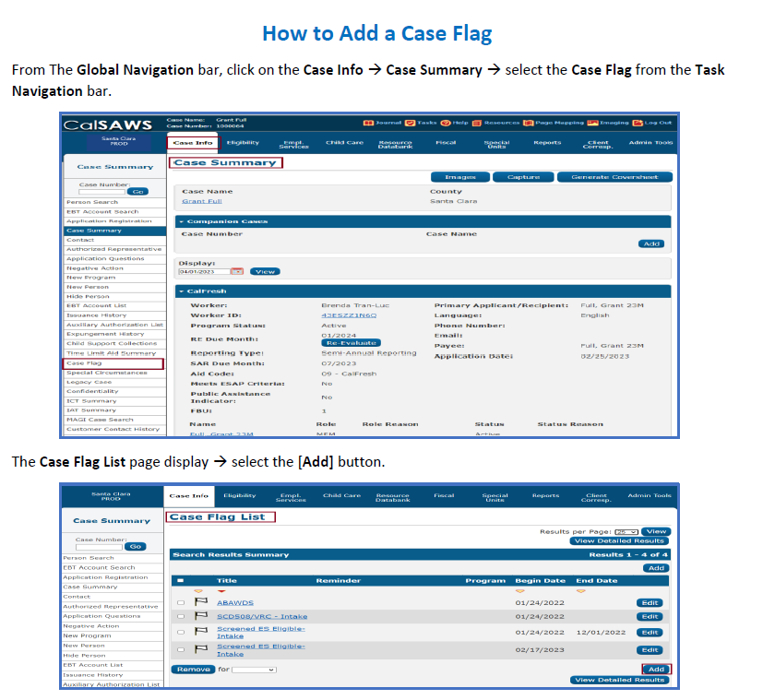The width and height of the screenshot is (775, 700).
Task: Click the CalSAWS logo
Action: (x=108, y=125)
